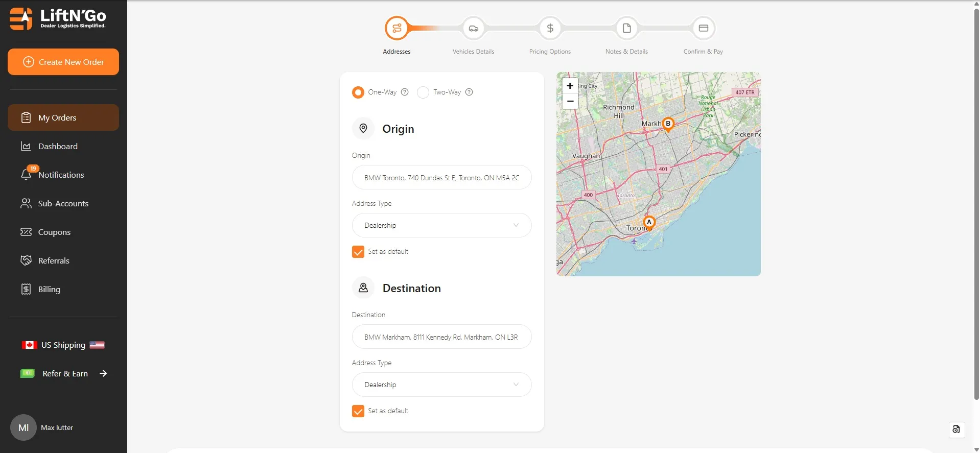Select the Confirm & Pay card step icon
Viewport: 980px width, 453px height.
pyautogui.click(x=704, y=28)
